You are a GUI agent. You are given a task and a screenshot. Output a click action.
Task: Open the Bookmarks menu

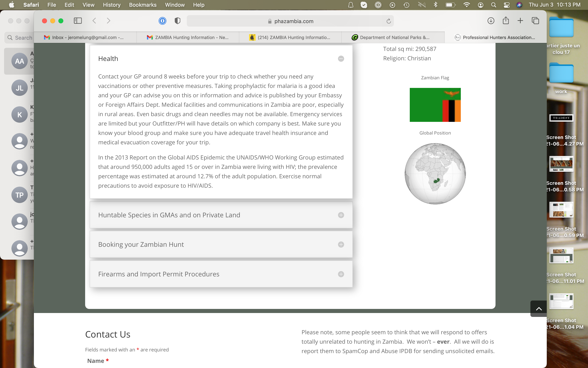click(143, 5)
